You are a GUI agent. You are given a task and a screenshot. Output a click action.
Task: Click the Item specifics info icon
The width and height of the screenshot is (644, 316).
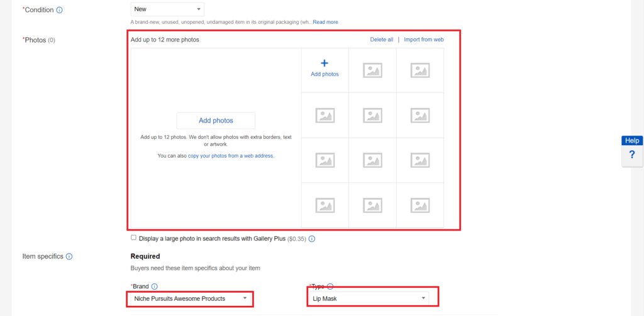(x=69, y=256)
